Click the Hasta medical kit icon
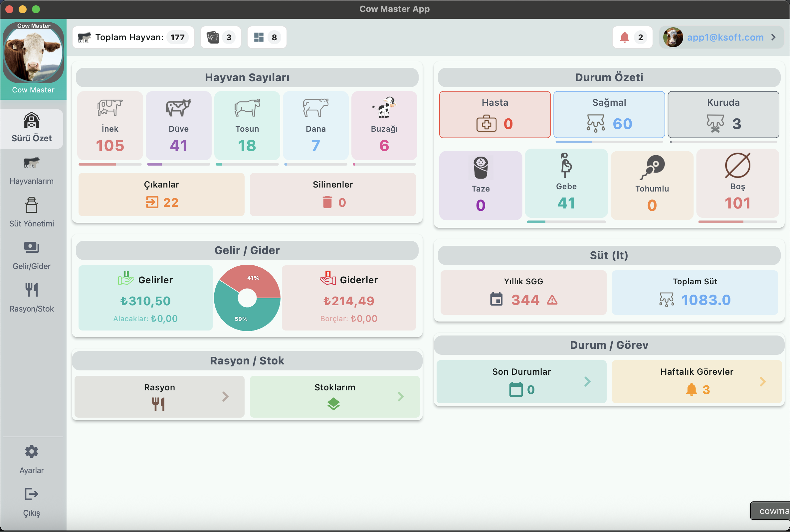 (486, 123)
